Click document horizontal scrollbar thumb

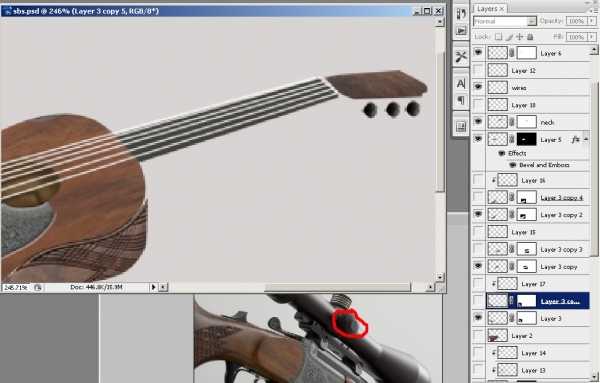337,287
